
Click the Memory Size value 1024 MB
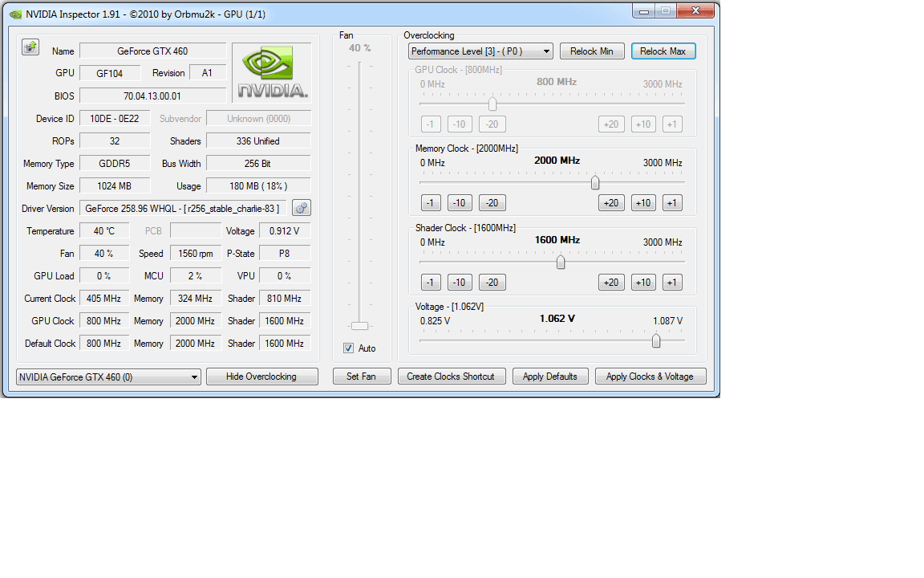click(x=115, y=185)
